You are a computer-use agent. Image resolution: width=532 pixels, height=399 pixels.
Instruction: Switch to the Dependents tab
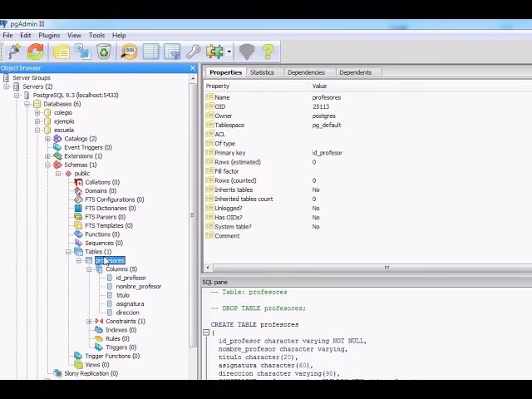[x=356, y=72]
